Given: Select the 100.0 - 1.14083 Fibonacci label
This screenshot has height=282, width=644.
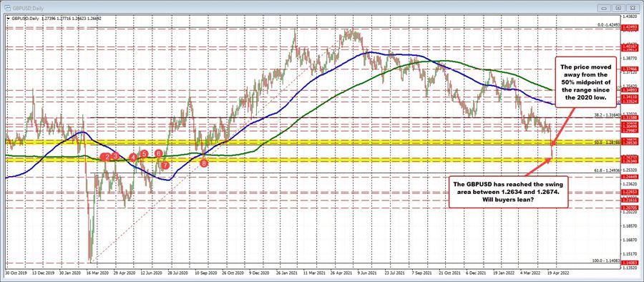Looking at the screenshot, I should [x=606, y=261].
